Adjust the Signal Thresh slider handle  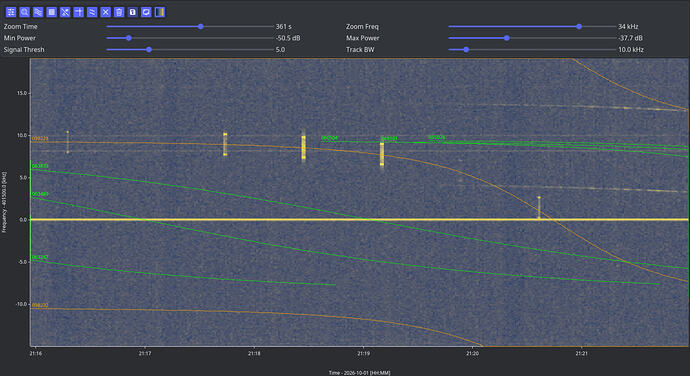149,49
